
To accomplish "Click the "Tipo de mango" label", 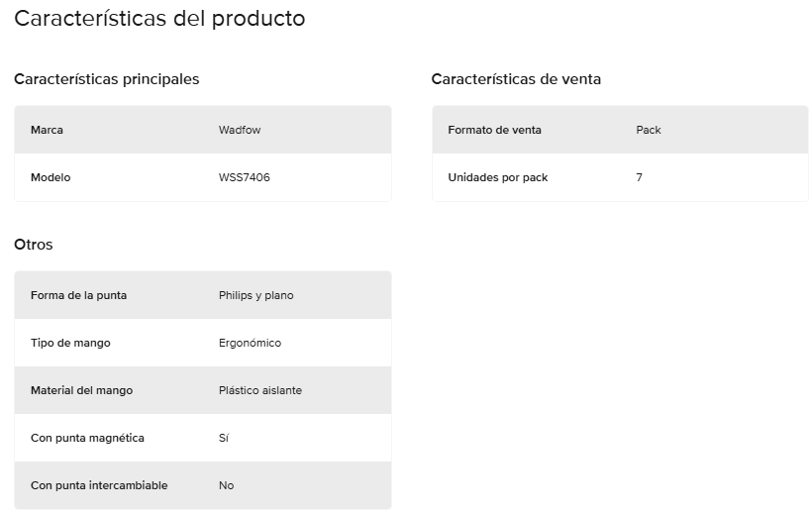I will [70, 343].
